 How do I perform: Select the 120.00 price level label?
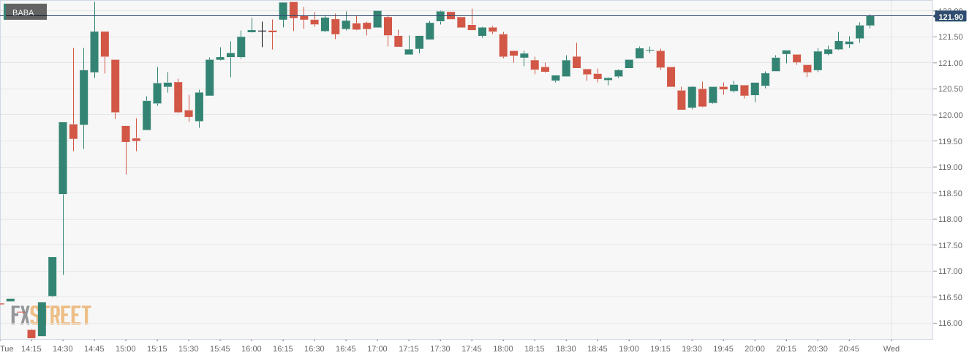click(x=950, y=115)
